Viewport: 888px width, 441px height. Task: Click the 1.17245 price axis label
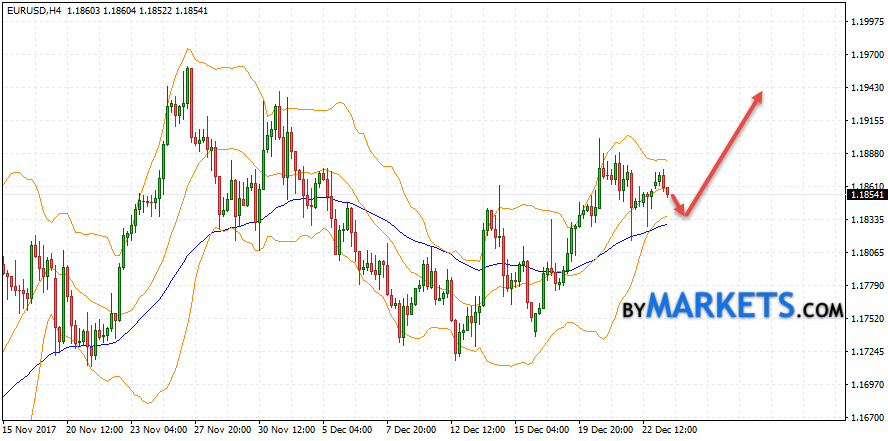tap(866, 351)
